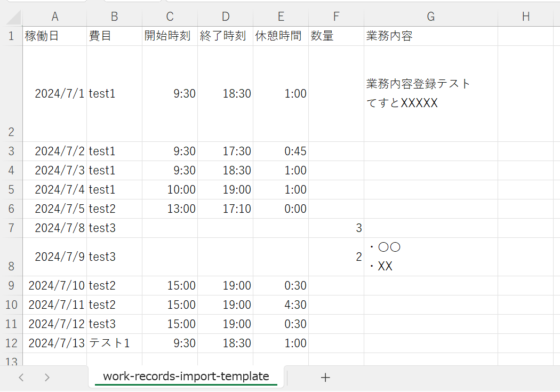Go to next sheet with right arrow
The image size is (560, 392).
[47, 378]
